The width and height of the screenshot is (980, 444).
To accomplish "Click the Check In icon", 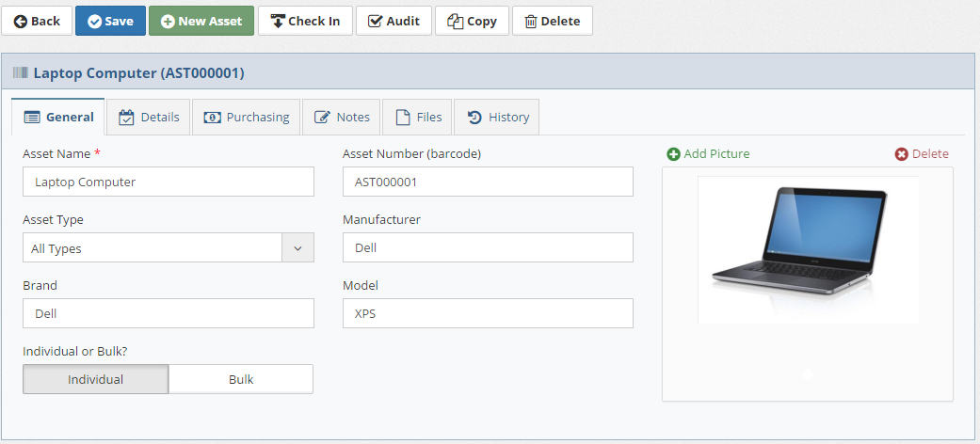I will point(278,22).
